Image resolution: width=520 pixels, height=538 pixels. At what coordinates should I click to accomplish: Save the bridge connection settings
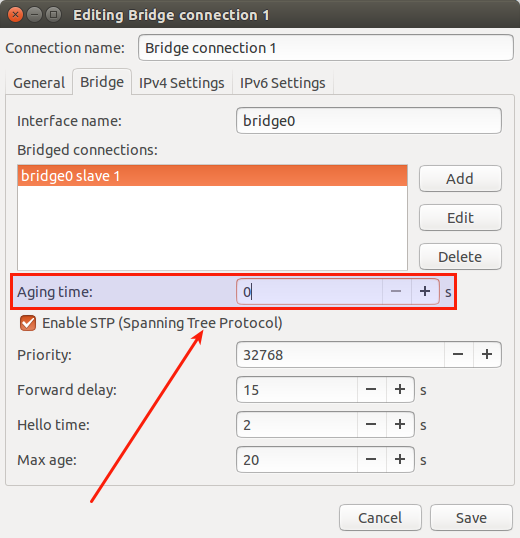click(471, 518)
